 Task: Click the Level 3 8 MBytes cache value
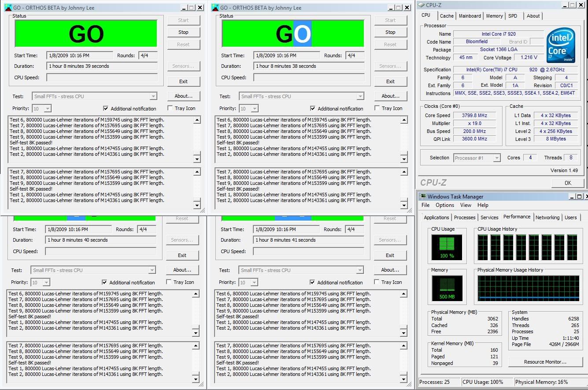point(555,139)
